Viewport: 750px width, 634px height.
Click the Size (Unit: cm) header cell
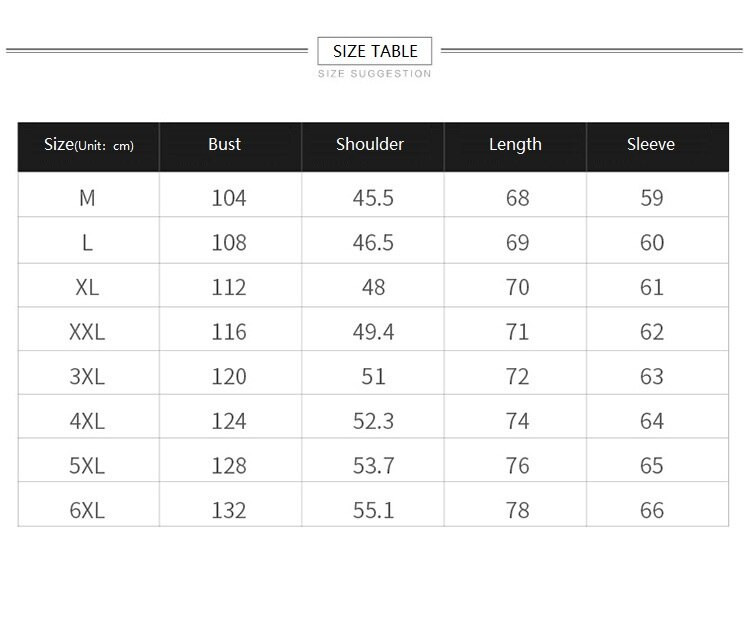tap(88, 145)
